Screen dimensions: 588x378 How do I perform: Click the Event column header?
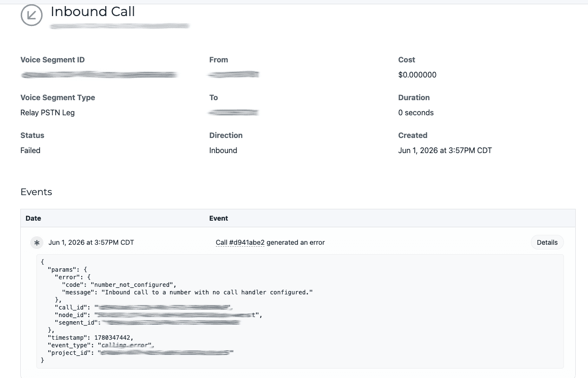[219, 218]
